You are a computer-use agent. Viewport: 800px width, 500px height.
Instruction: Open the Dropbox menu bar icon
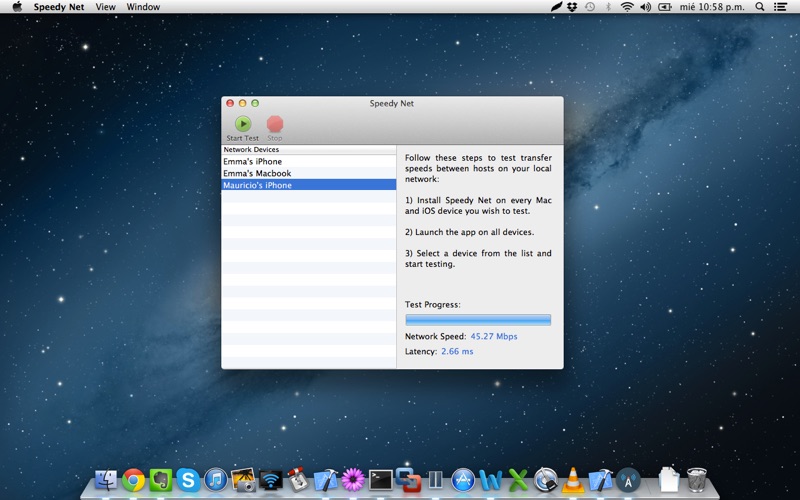coord(572,7)
